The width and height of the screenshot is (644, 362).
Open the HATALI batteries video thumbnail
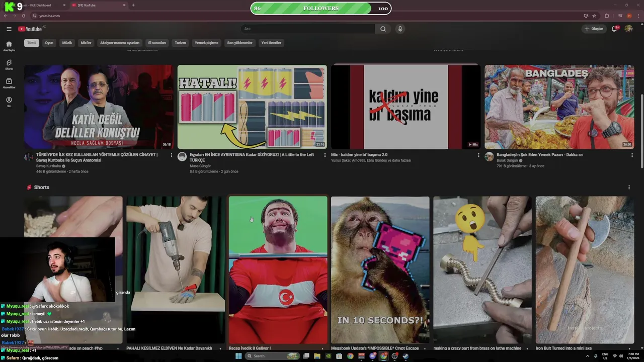252,107
